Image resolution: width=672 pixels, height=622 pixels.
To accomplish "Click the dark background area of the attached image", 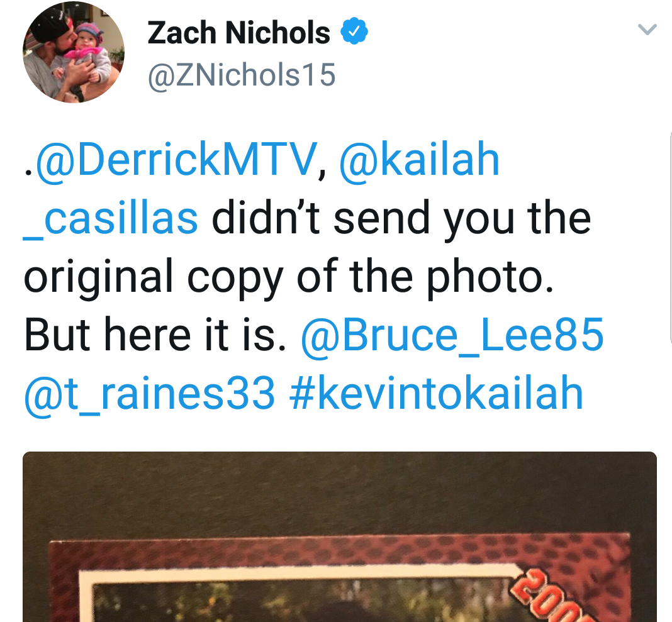I will [x=339, y=492].
